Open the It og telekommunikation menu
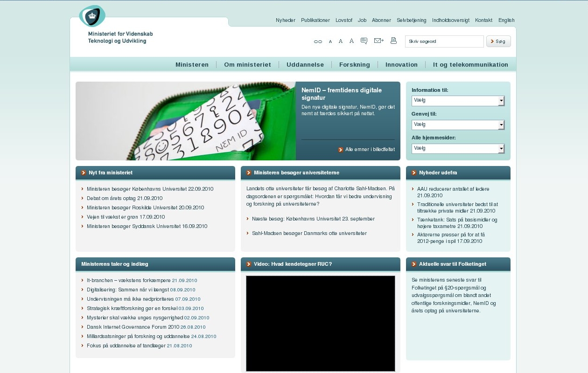The image size is (588, 373). tap(470, 65)
